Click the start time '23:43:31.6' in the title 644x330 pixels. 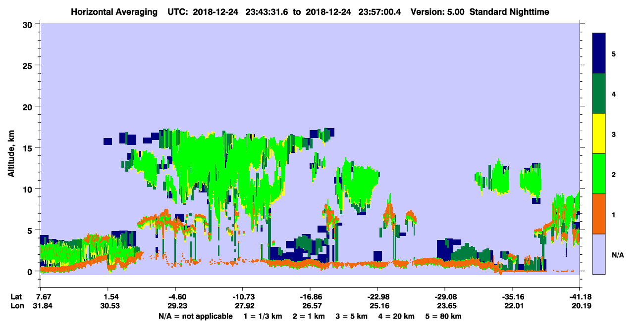click(267, 11)
